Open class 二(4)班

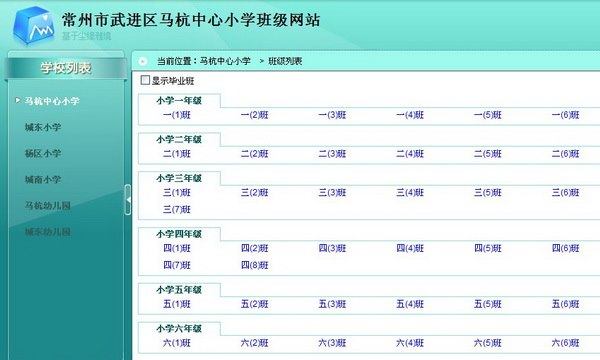pyautogui.click(x=410, y=154)
